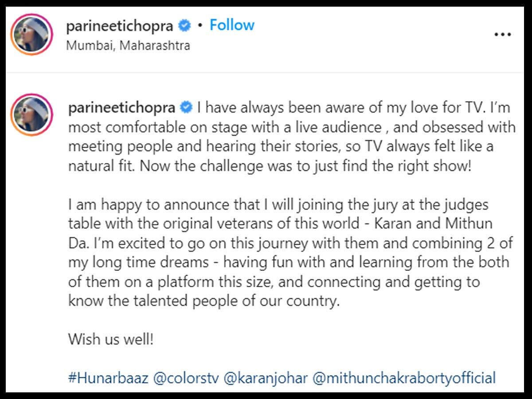Click the profile picture in the post header
The height and width of the screenshot is (399, 532).
pos(32,35)
